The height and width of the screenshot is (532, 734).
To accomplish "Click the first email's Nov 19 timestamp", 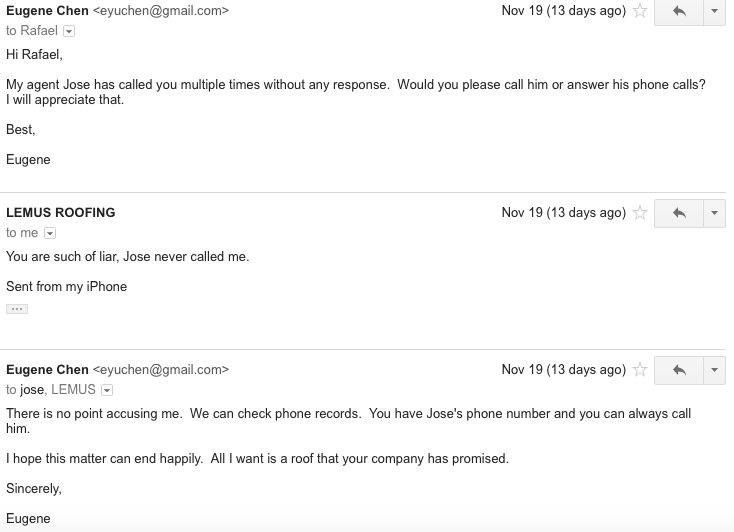I will [x=563, y=12].
